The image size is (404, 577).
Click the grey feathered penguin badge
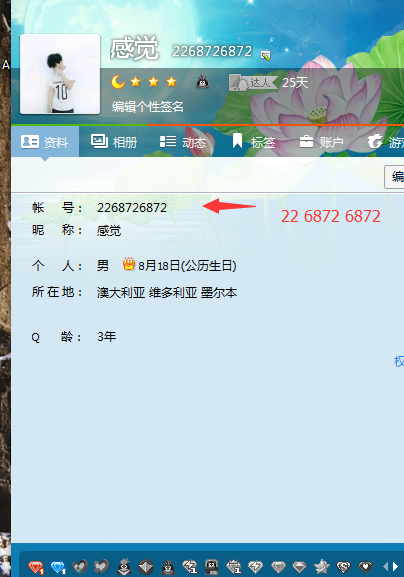124,566
